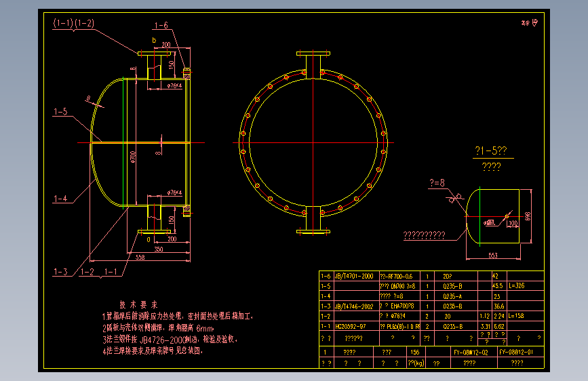Click the "6.62" total weight cell

[499, 326]
